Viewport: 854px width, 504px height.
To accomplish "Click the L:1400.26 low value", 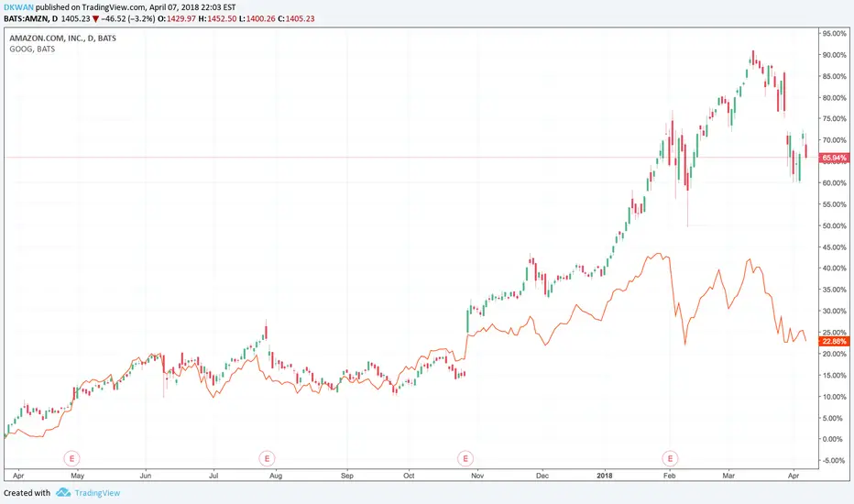I will pos(257,18).
